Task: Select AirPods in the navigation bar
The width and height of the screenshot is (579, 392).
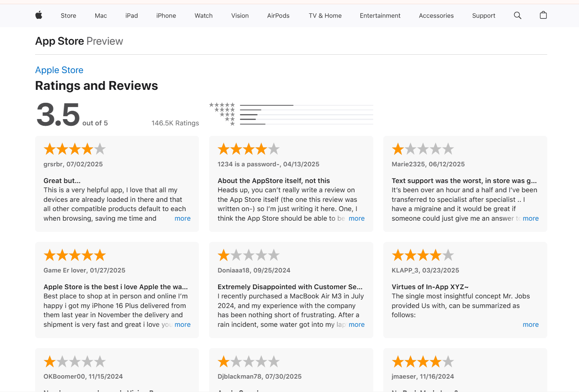Action: tap(278, 16)
